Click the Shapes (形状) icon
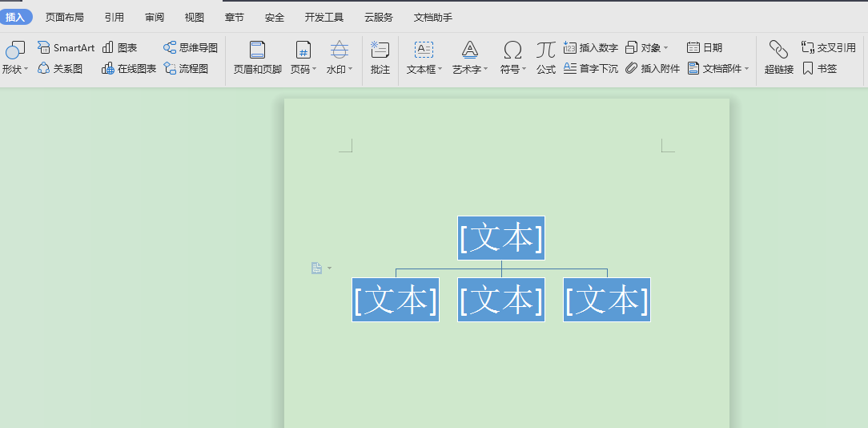Viewport: 868px width, 428px height. pos(15,50)
